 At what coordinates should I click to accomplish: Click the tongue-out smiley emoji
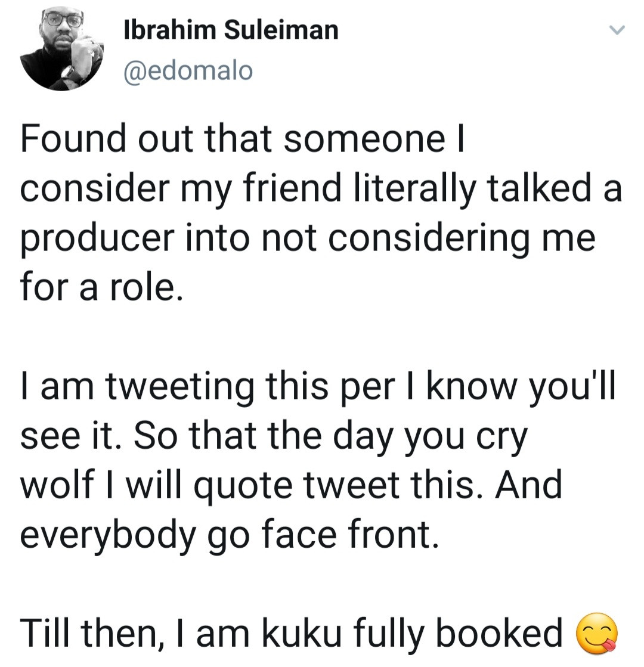coord(598,633)
